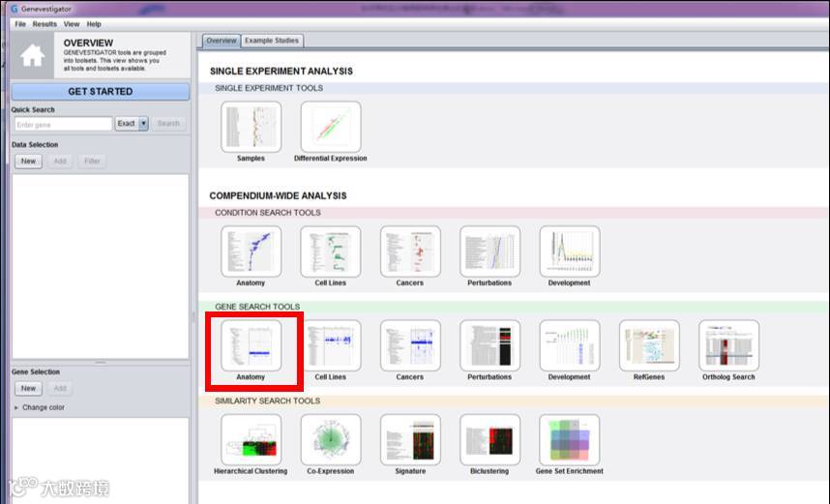
Task: Open the Signature tool
Action: coord(410,439)
